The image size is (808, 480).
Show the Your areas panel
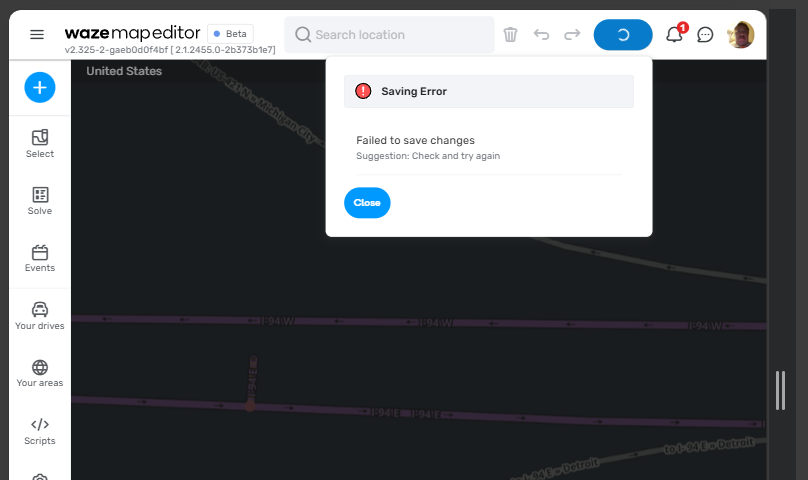click(x=40, y=373)
